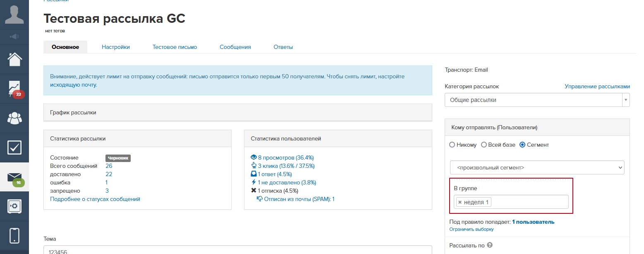Open the user profile avatar in sidebar
Viewport: 644px width, 254px height.
coord(14,15)
